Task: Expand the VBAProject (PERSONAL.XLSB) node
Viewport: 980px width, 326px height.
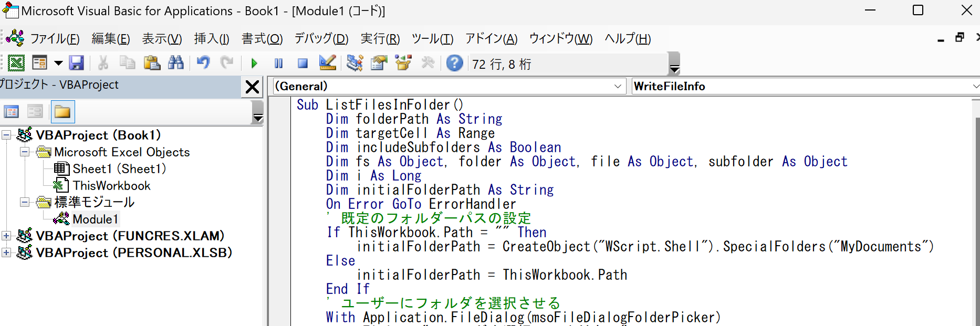Action: coord(6,253)
